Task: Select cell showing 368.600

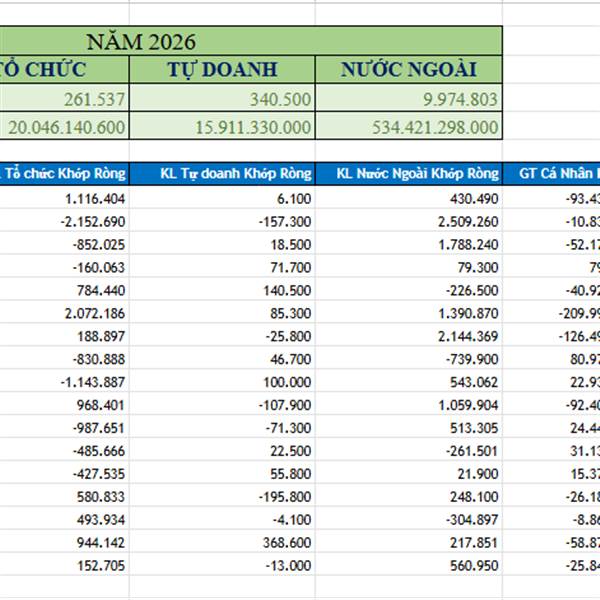Action: [222, 542]
